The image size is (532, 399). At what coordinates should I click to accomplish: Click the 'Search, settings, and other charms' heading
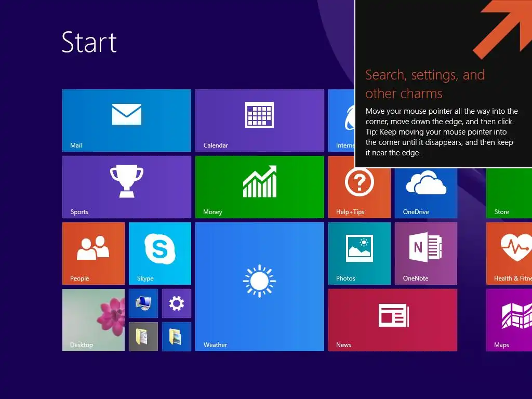[425, 84]
